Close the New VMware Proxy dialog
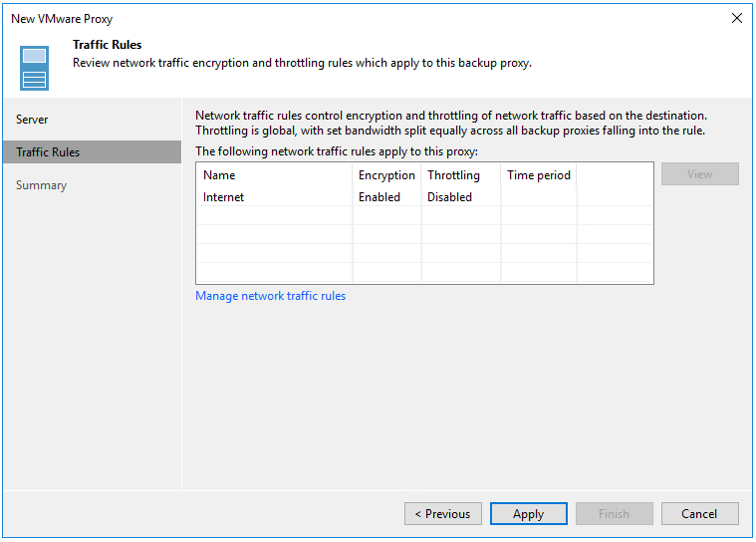Image resolution: width=756 pixels, height=542 pixels. [736, 18]
